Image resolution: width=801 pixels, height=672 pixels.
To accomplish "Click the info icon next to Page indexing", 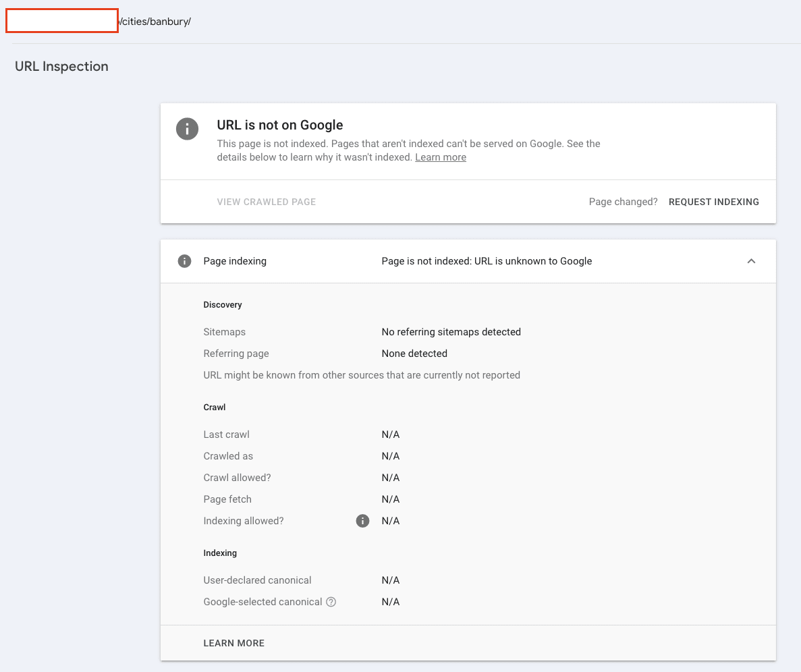I will 184,261.
